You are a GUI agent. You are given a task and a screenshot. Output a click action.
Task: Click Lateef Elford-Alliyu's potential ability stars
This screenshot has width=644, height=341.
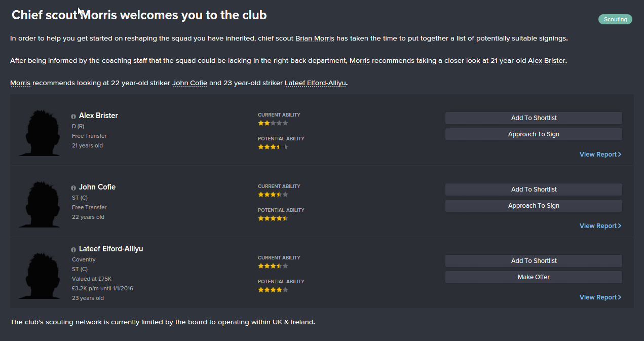pos(273,290)
